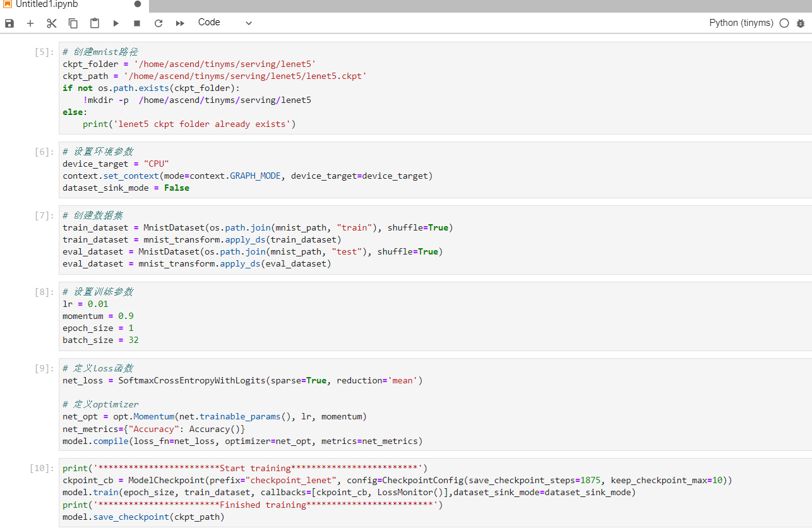812x528 pixels.
Task: Restart the kernel
Action: (158, 23)
